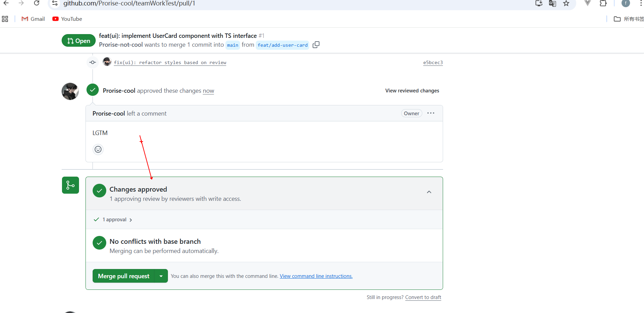
Task: Open the apps grid in bookmarks bar
Action: point(5,19)
